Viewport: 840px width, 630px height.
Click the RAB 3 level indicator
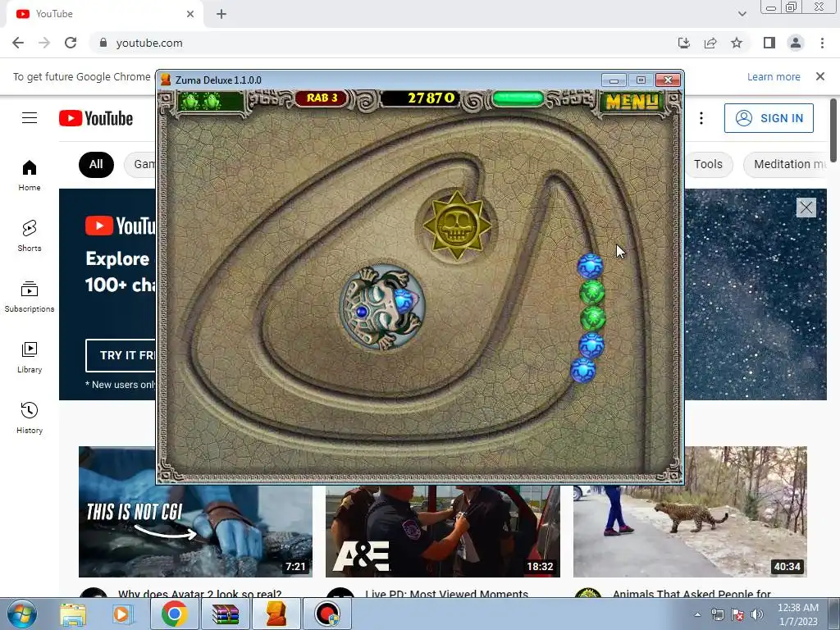(x=322, y=98)
